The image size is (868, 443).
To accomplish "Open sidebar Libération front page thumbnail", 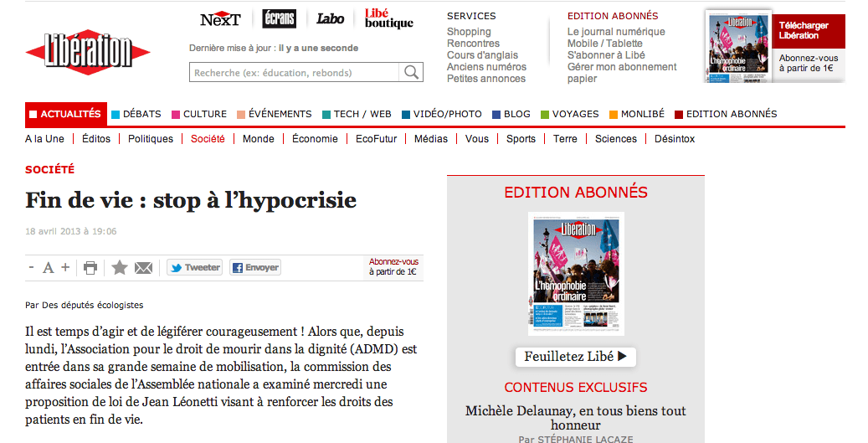I will (x=576, y=274).
